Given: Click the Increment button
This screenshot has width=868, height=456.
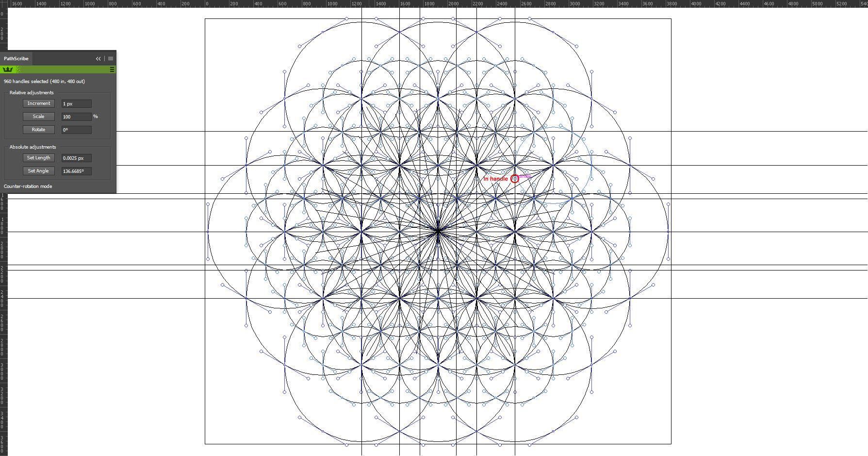Looking at the screenshot, I should 38,103.
